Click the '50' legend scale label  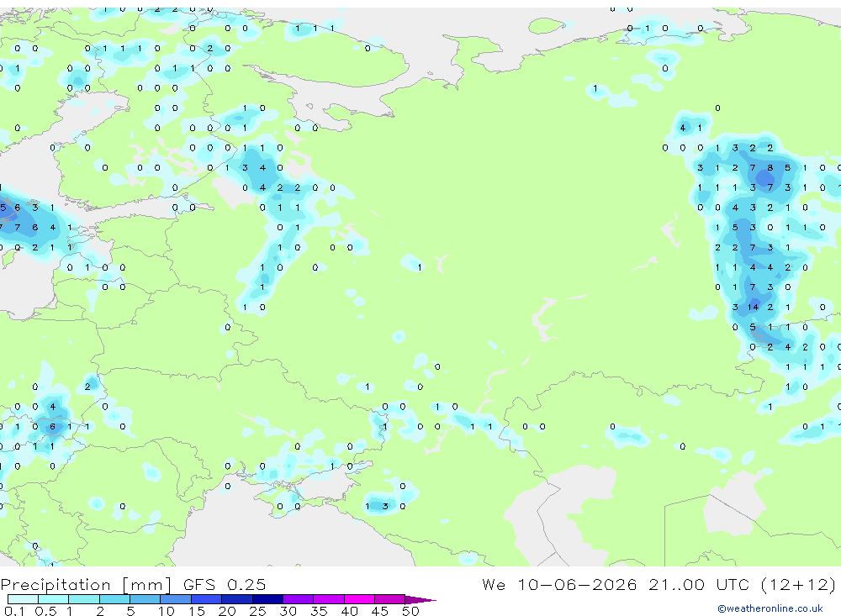tap(410, 611)
